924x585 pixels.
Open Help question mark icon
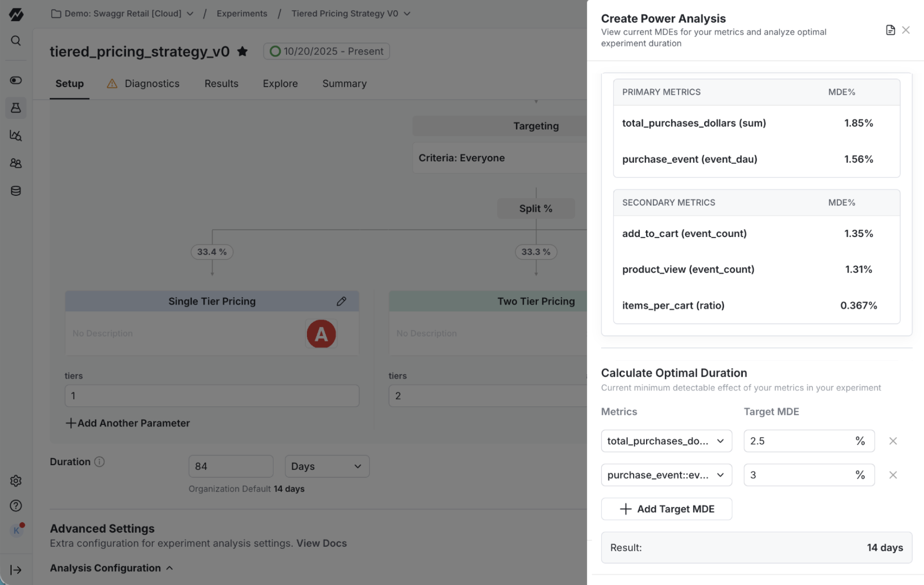(16, 506)
